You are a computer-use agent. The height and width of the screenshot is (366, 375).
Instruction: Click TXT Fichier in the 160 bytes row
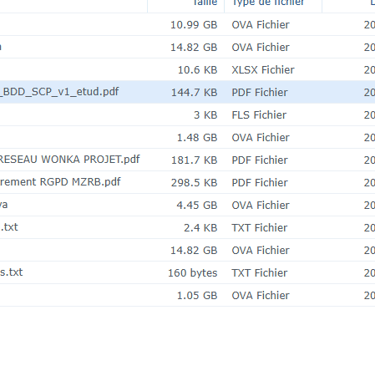(x=259, y=273)
